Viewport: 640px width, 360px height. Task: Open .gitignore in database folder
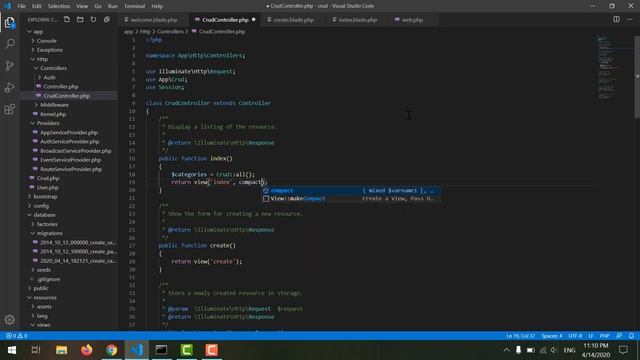[x=49, y=279]
